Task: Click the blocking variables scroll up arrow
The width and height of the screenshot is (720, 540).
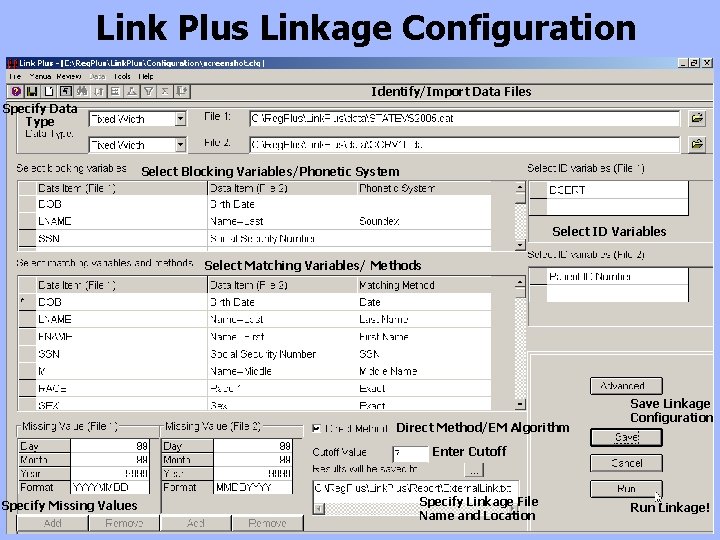Action: click(x=520, y=187)
